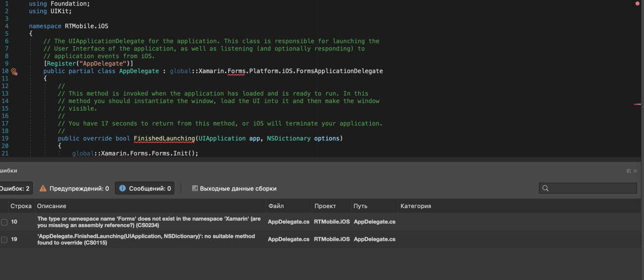Click the underlined FinishedLaunching method name
Screen dimensions: 644x280
[x=164, y=138]
